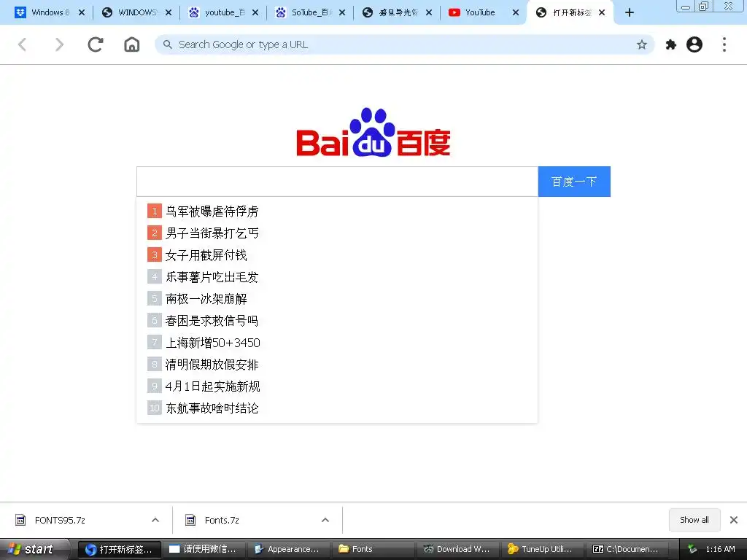The height and width of the screenshot is (560, 747).
Task: Click the Baidu search input box
Action: [x=337, y=182]
